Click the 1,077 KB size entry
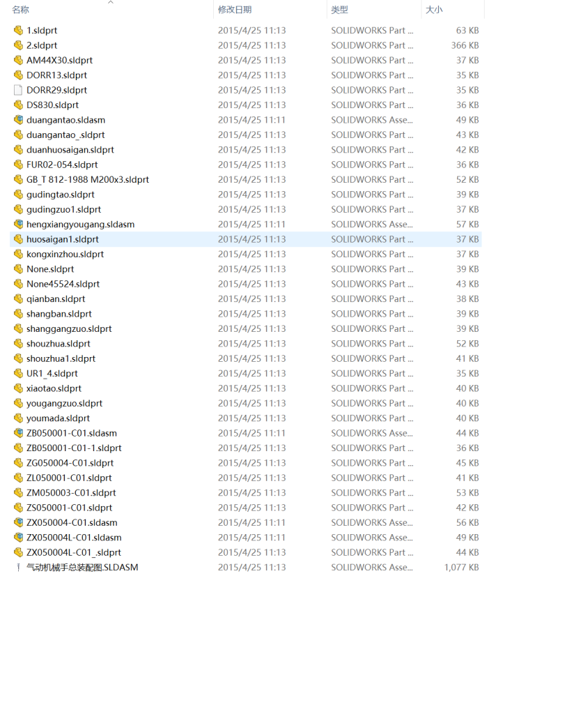Image resolution: width=588 pixels, height=714 pixels. coord(461,568)
